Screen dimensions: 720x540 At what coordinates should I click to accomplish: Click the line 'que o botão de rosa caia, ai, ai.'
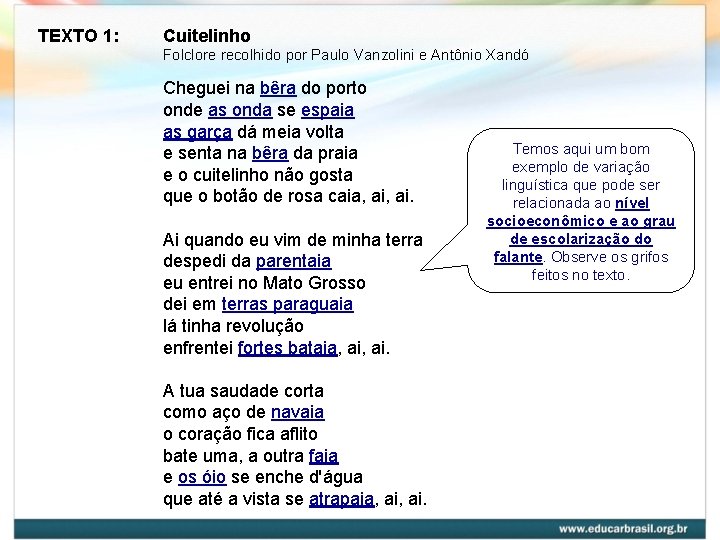tap(288, 197)
